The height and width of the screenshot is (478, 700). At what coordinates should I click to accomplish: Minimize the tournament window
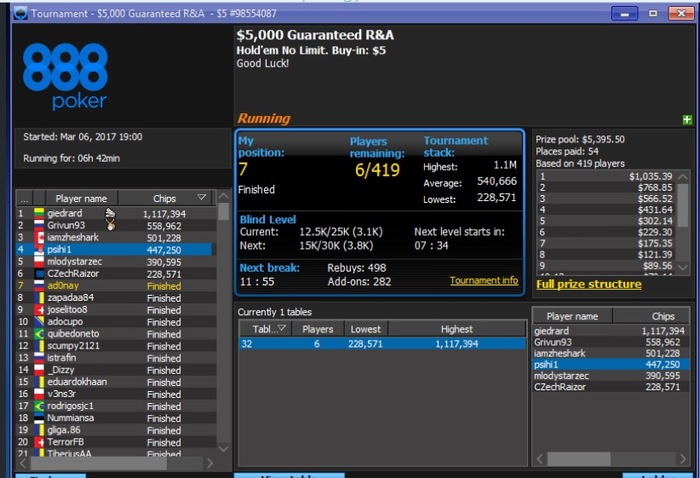(x=625, y=13)
